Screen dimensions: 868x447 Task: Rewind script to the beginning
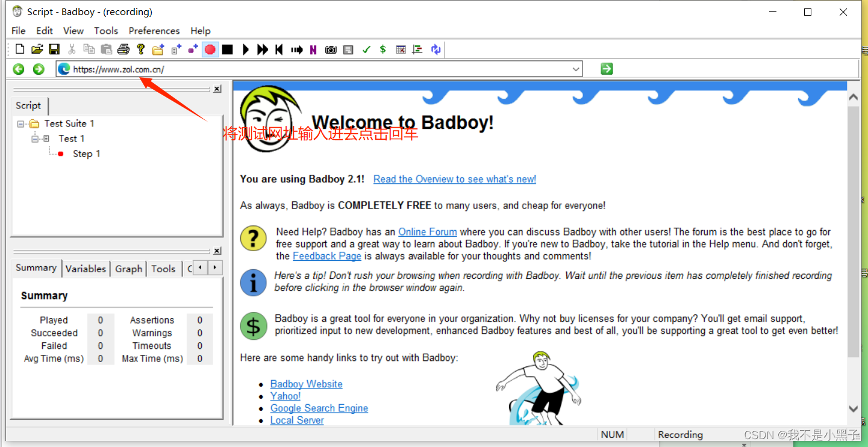pyautogui.click(x=279, y=49)
